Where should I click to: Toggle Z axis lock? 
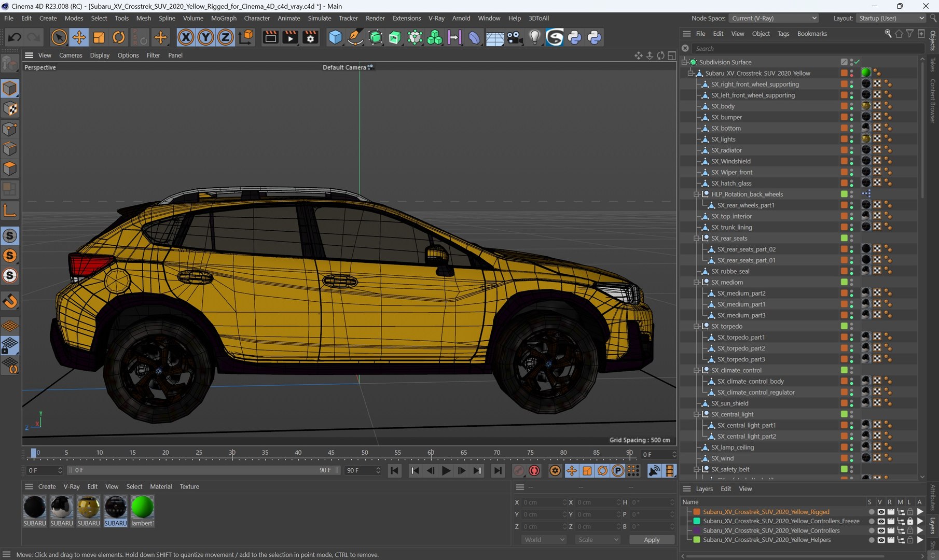225,37
